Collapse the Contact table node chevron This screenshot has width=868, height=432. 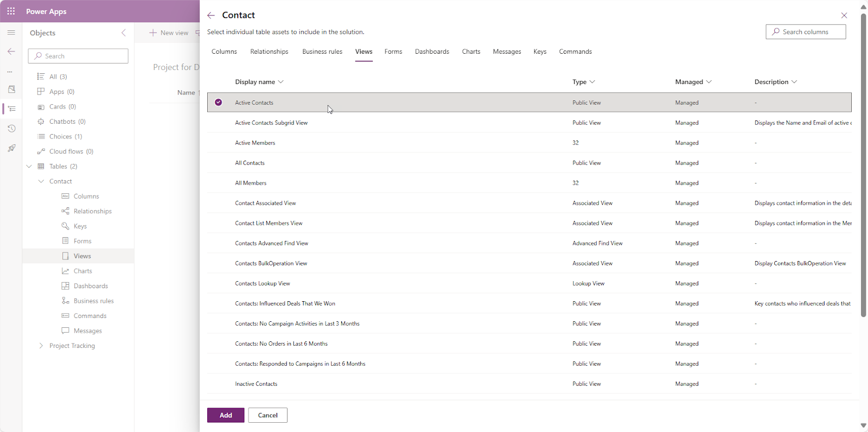pos(41,181)
